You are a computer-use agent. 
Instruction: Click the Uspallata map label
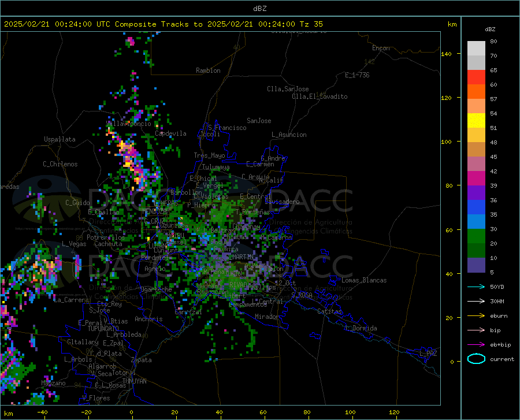[60, 139]
